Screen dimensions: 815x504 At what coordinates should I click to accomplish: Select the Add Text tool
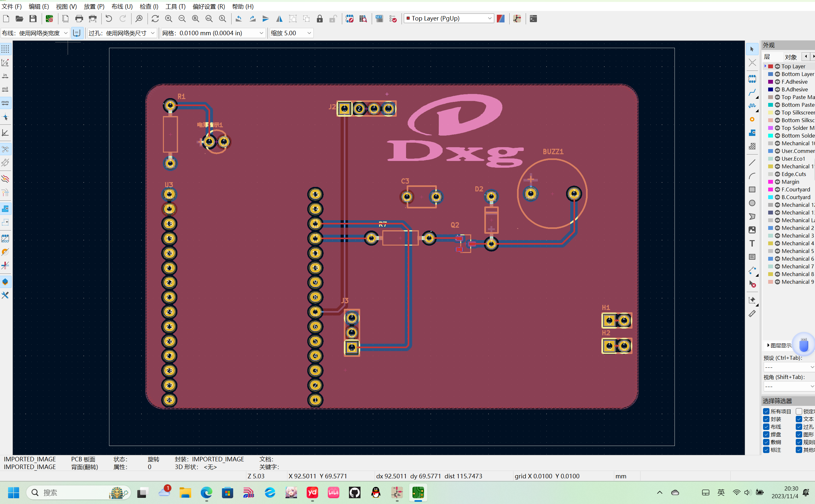752,243
